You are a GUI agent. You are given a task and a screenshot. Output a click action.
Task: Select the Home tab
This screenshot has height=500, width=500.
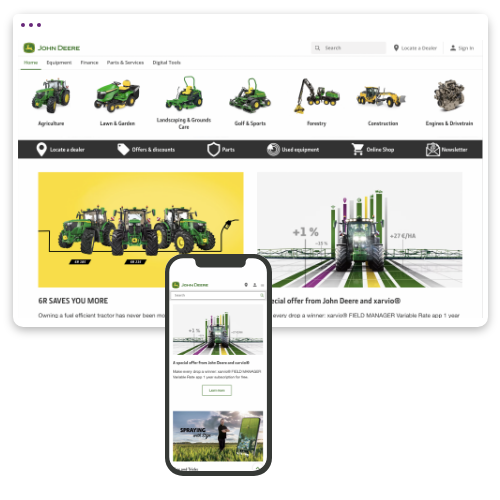point(31,63)
